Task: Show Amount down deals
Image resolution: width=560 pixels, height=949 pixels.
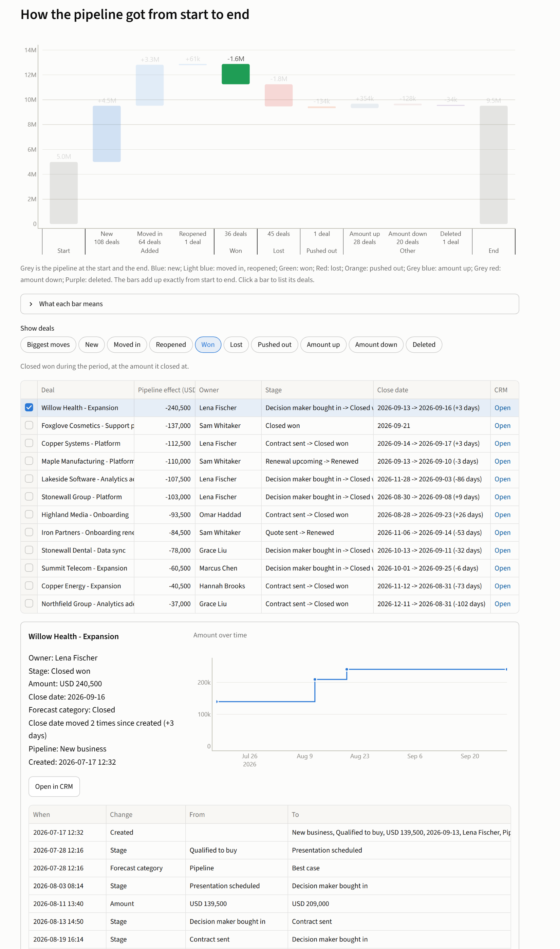Action: click(376, 345)
